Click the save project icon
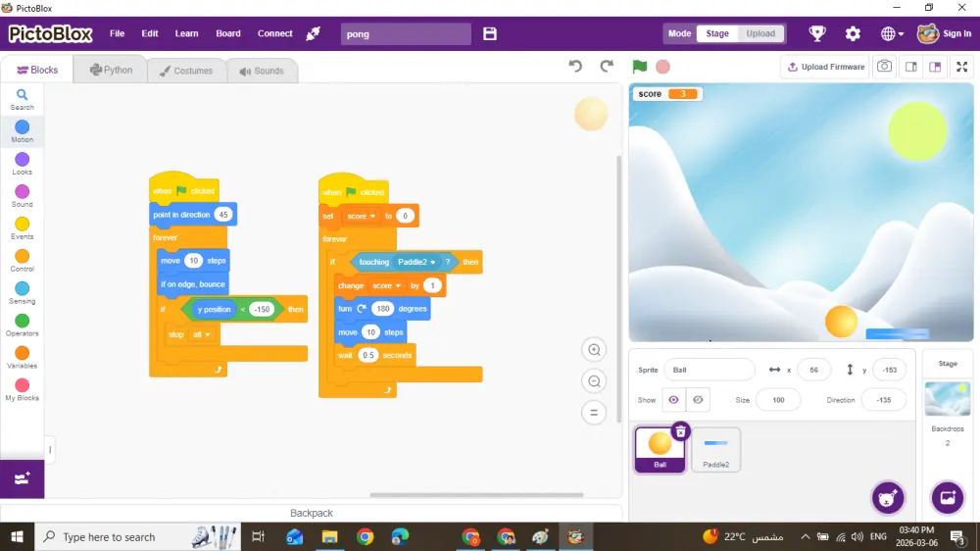This screenshot has width=980, height=551. (x=490, y=33)
